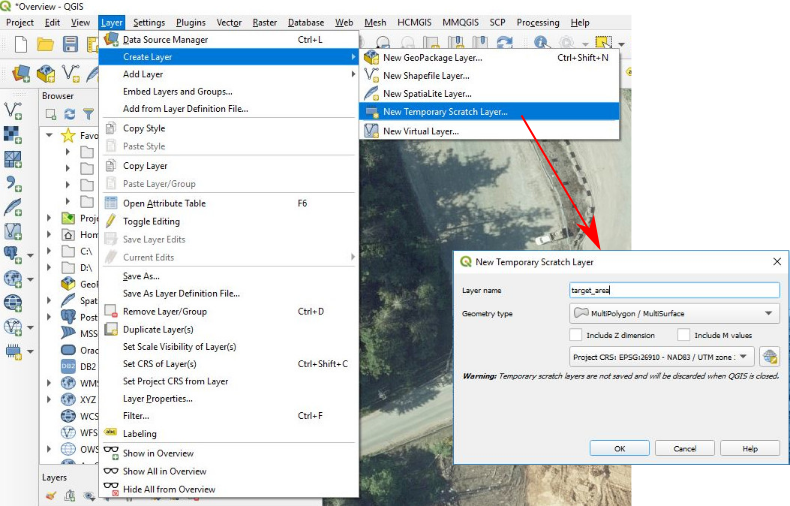Screen dimensions: 790x506
Task: Click Add WFS Layer sidebar icon
Action: [x=13, y=327]
